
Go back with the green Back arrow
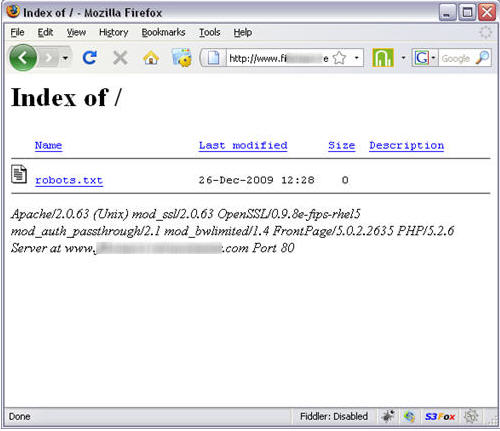[23, 58]
